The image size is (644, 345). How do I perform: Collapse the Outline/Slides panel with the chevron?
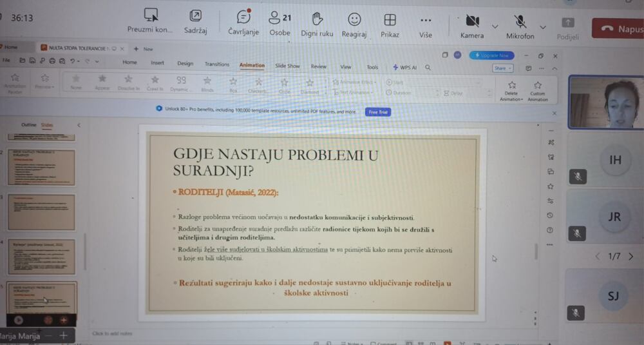[79, 125]
